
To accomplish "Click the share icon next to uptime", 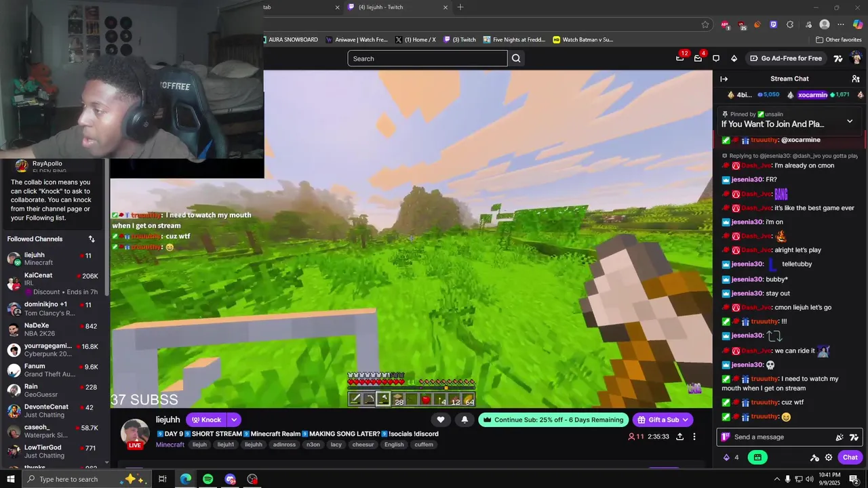I will click(x=679, y=436).
